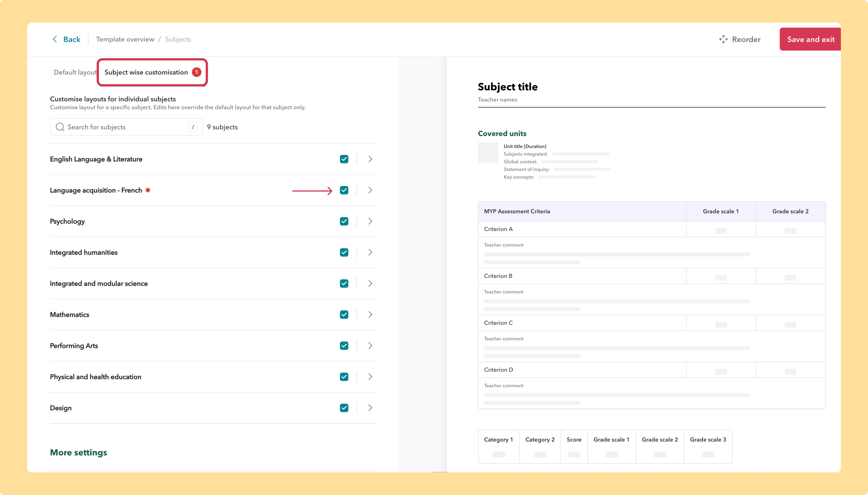Select the Performing Arts subject name

coord(74,346)
